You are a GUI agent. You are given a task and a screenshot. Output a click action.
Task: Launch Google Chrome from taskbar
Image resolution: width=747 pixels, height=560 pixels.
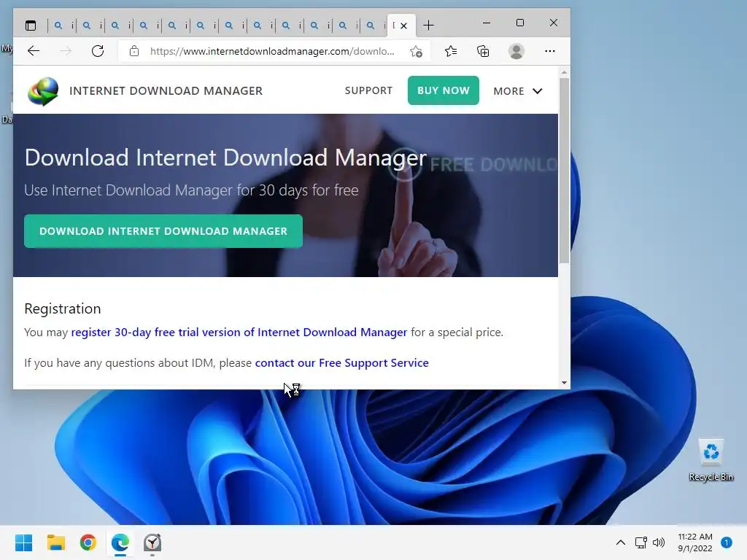[x=88, y=542]
